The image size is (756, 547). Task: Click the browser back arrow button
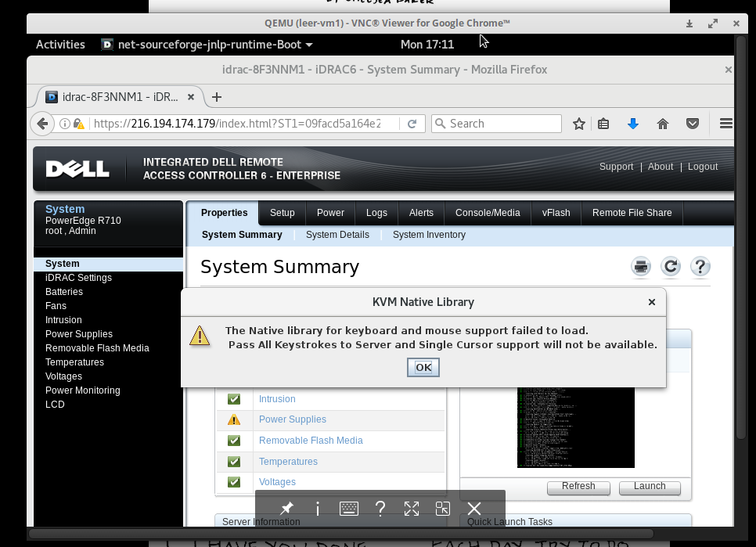tap(41, 124)
